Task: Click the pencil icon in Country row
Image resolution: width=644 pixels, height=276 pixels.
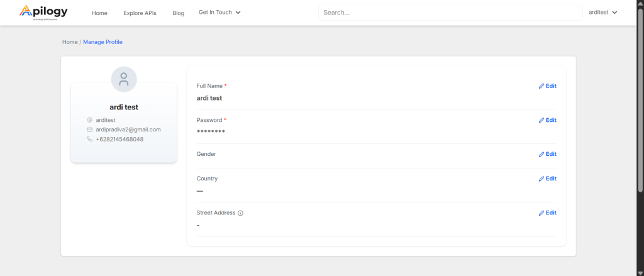Action: (541, 179)
